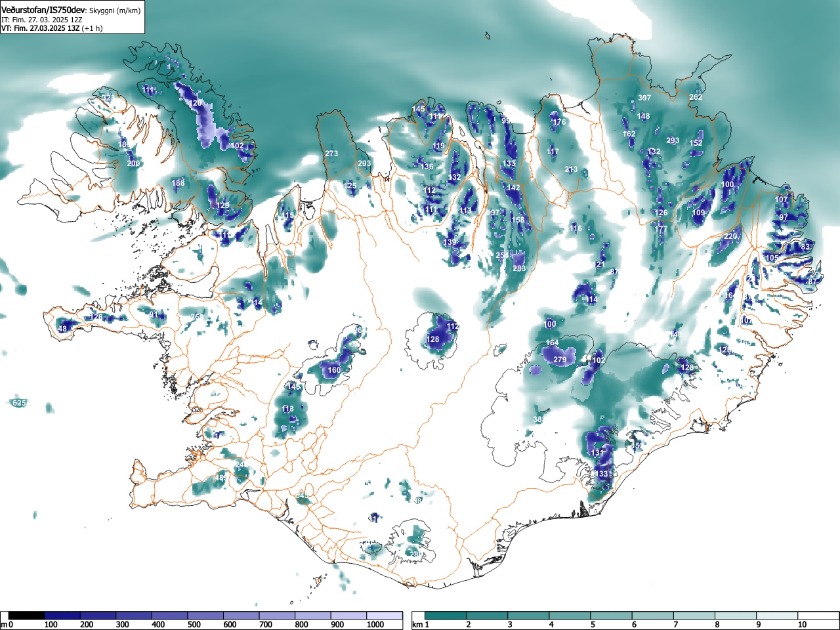
Task: Click the 148 visibility value
Action: tap(644, 117)
